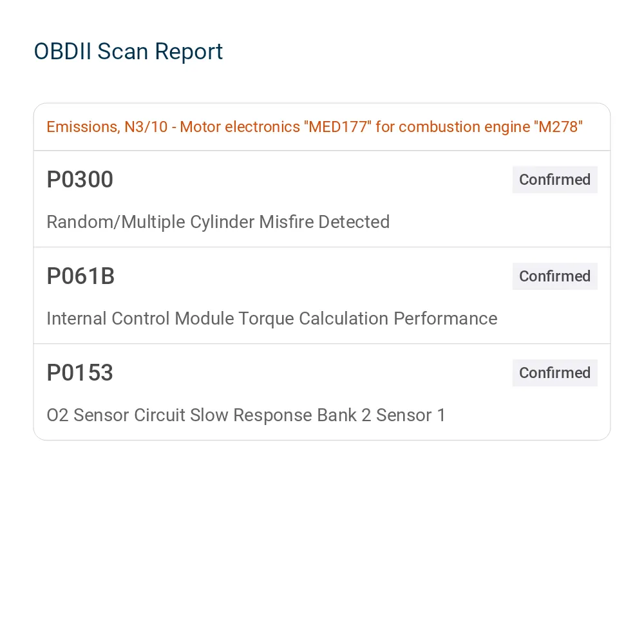Click the Confirmed badge for P0153
644x644 pixels.
554,372
